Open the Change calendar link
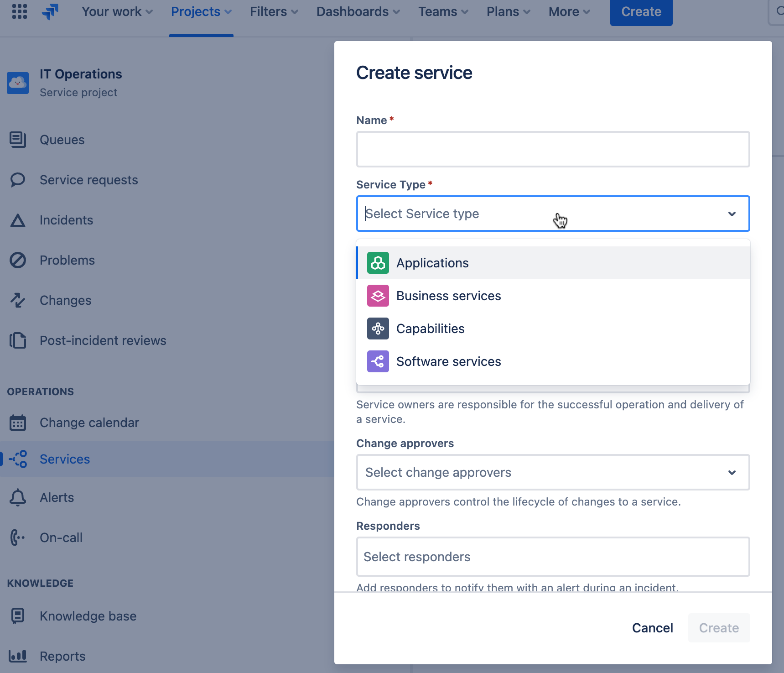This screenshot has height=673, width=784. tap(89, 423)
